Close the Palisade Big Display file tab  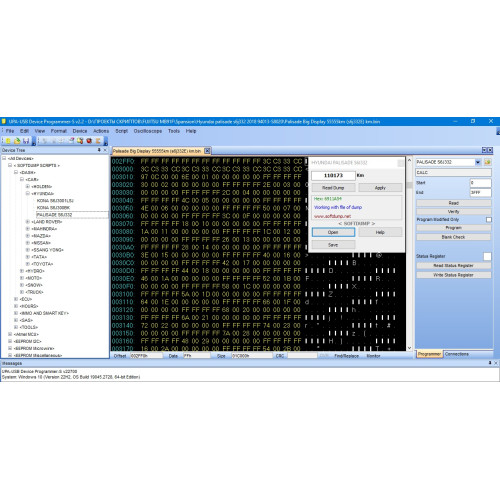207,151
